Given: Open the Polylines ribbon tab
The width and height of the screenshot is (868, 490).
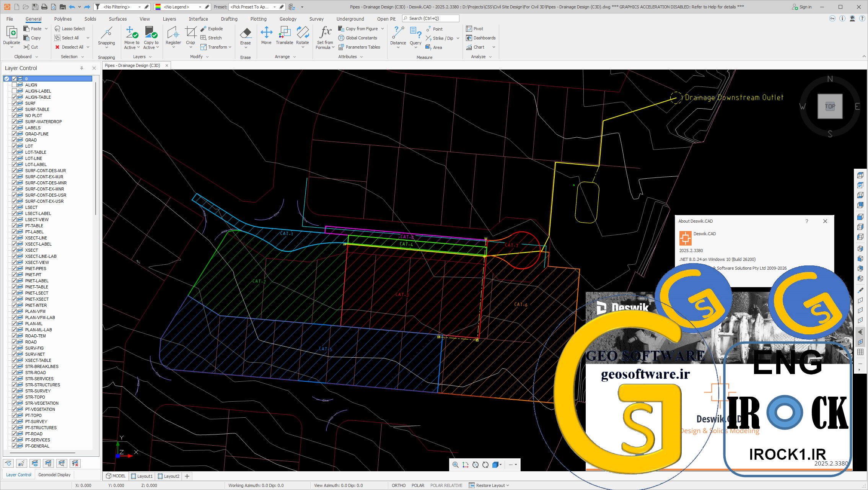Looking at the screenshot, I should click(63, 19).
